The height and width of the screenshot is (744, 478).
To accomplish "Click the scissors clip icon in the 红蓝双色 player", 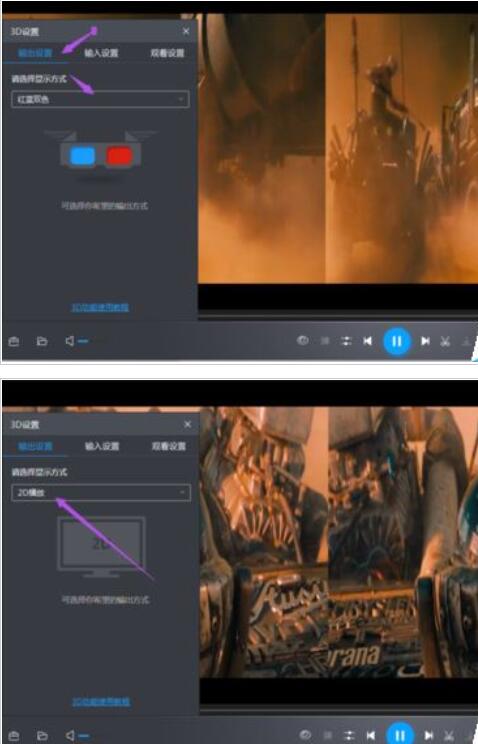I will tap(445, 341).
